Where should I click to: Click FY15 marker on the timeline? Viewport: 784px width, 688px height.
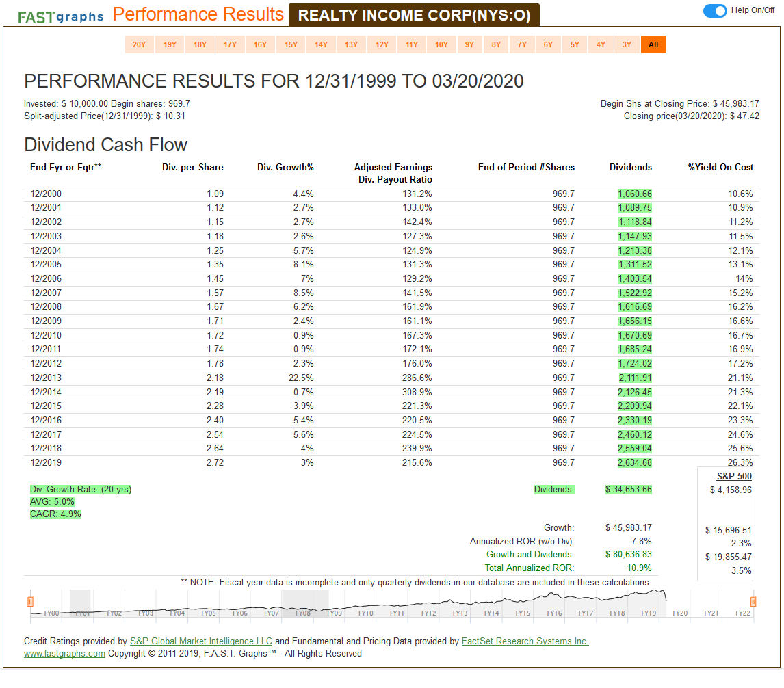pyautogui.click(x=523, y=613)
